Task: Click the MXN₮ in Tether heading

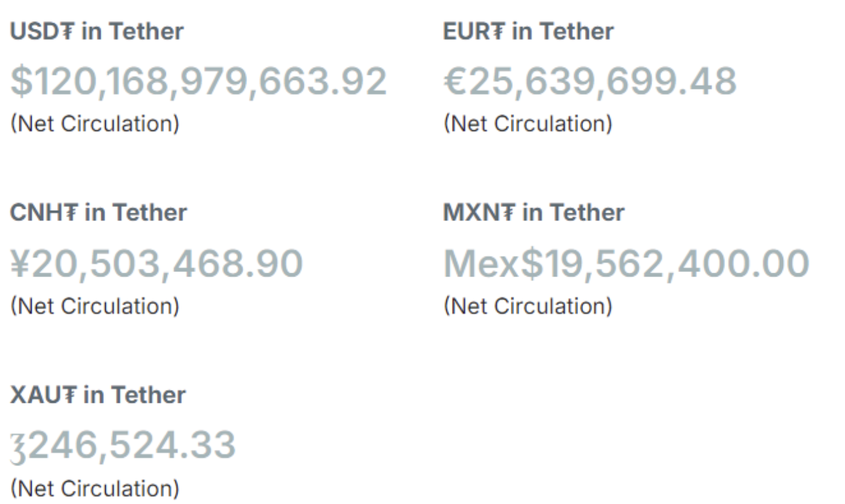Action: coord(533,213)
